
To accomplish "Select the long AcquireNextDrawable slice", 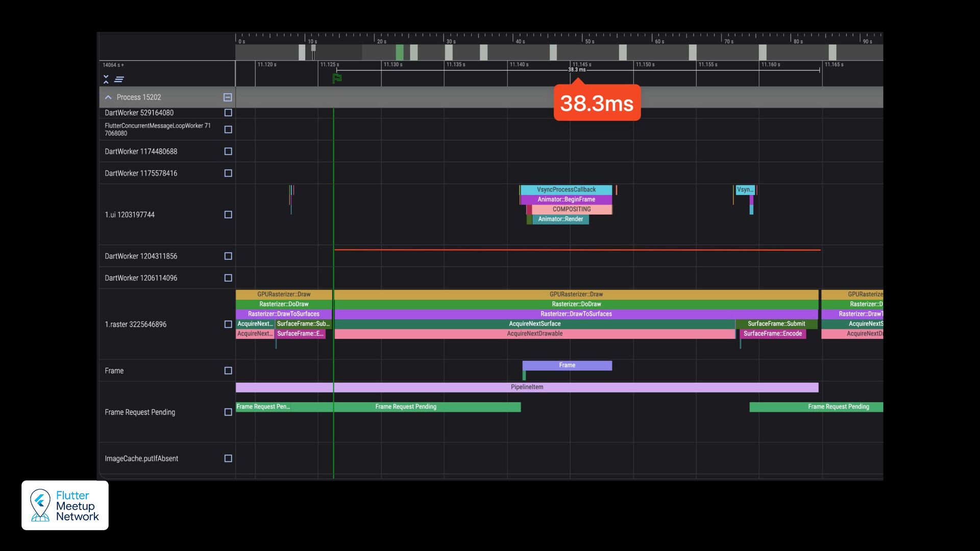I will tap(534, 334).
